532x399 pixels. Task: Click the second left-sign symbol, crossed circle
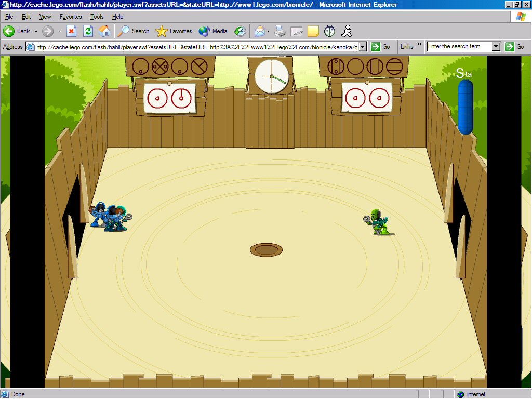tap(160, 66)
